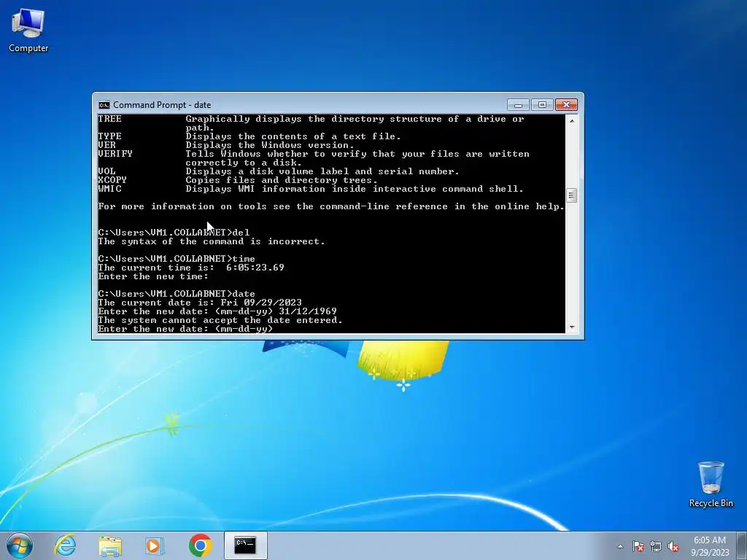747x560 pixels.
Task: Select the Command Prompt taskbar button
Action: [x=245, y=545]
